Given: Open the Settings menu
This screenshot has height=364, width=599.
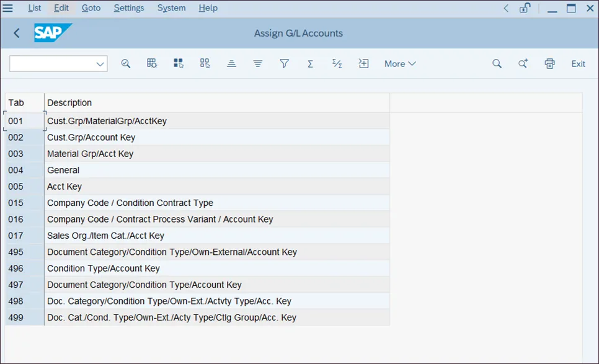Looking at the screenshot, I should click(129, 8).
